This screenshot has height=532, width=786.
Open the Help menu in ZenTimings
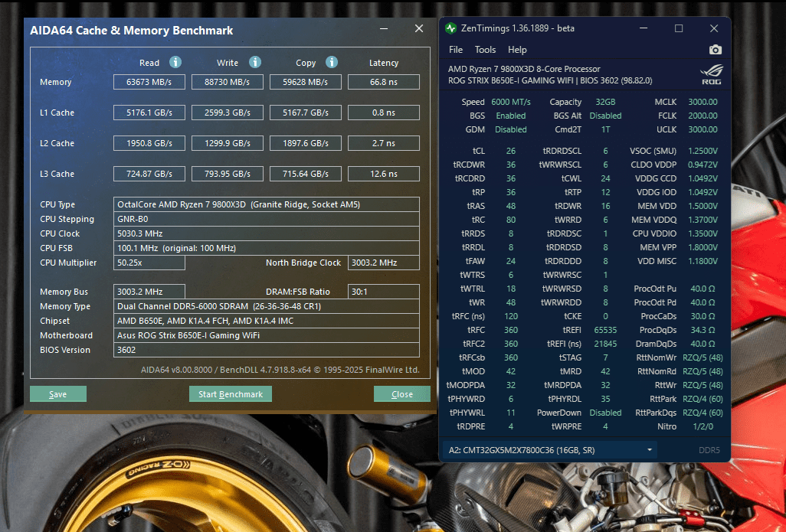517,50
